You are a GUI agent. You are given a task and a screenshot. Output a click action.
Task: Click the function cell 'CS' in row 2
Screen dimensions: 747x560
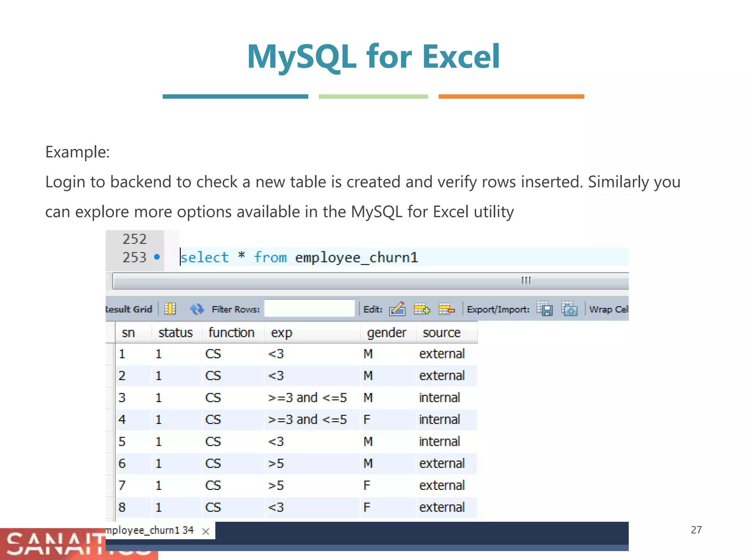tap(233, 376)
